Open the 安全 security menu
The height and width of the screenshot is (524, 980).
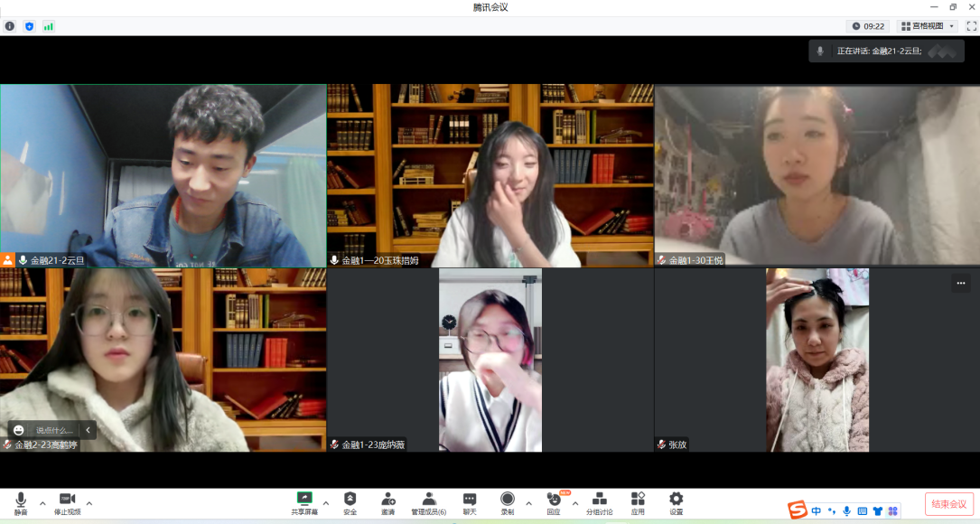coord(350,503)
